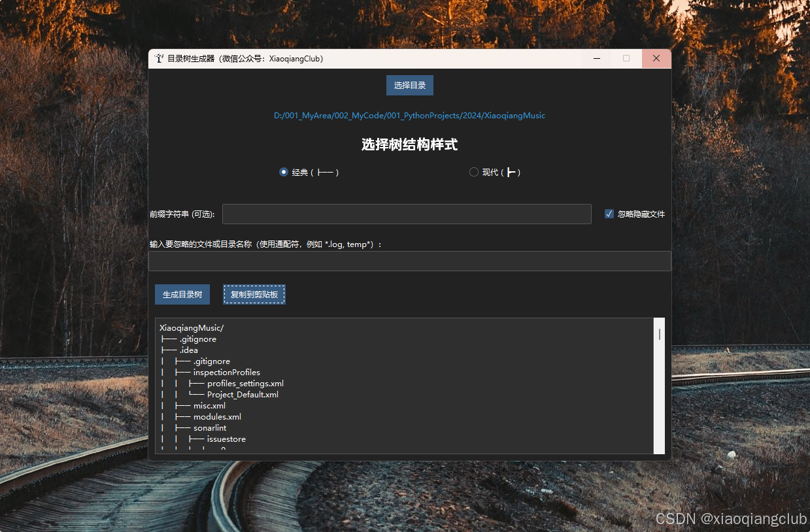Select the 经典 tree style radio button
The height and width of the screenshot is (532, 810).
(x=284, y=172)
